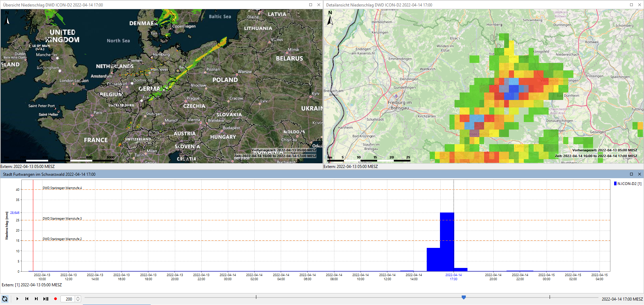Close the Übersicht Niederschlag overview panel

tap(318, 5)
